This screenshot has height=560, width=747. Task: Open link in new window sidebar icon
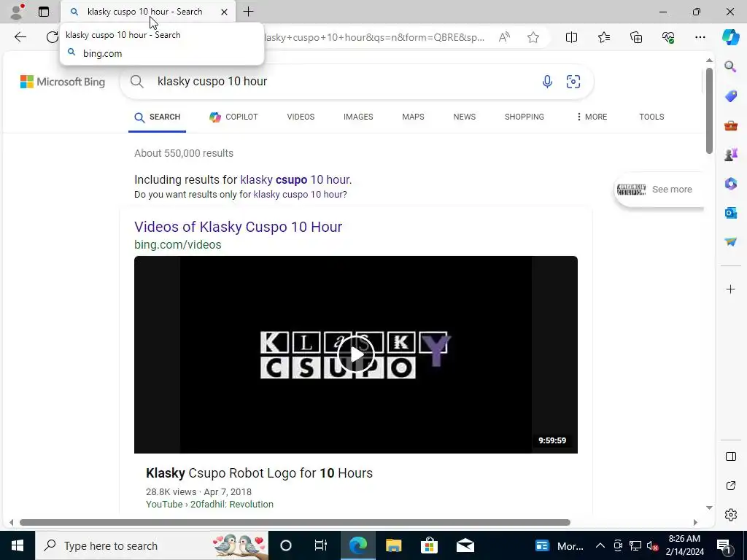[730, 486]
